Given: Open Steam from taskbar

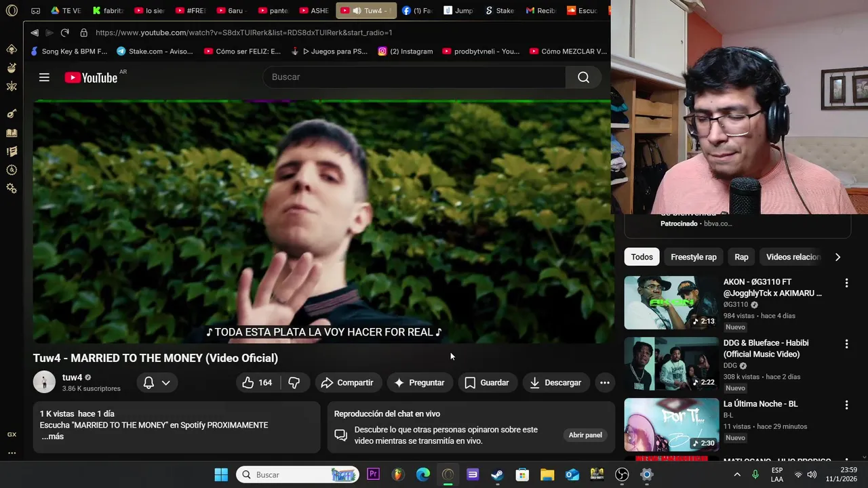Looking at the screenshot, I should click(x=498, y=475).
